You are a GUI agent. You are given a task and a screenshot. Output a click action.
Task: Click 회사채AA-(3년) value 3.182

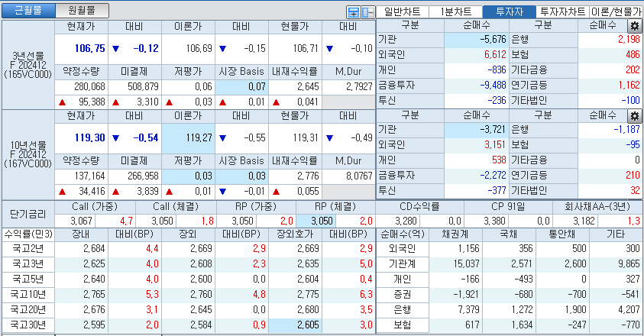(x=575, y=221)
